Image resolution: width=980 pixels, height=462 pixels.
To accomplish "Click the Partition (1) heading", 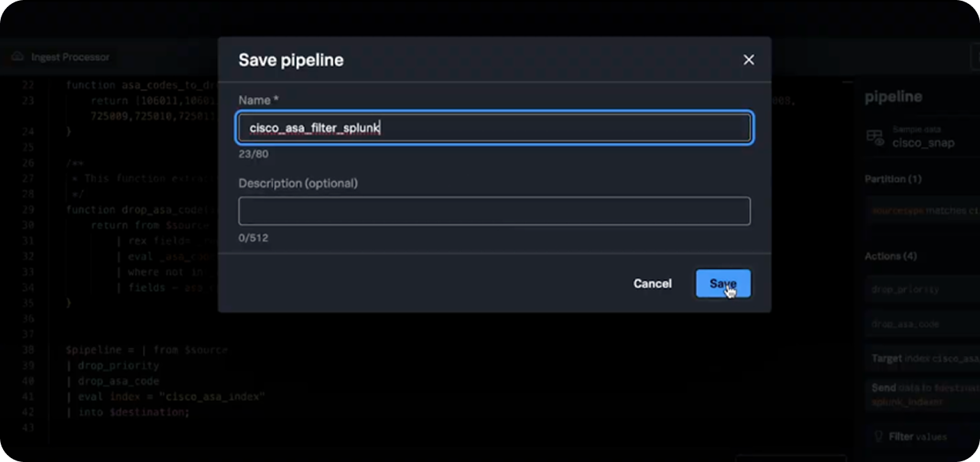I will click(x=892, y=179).
